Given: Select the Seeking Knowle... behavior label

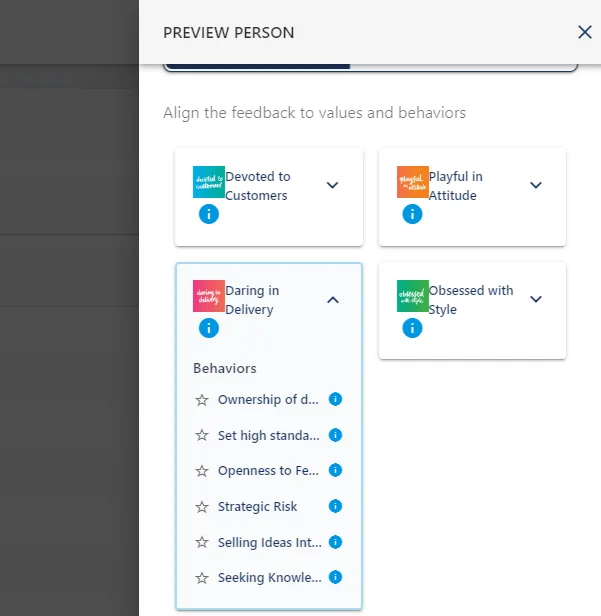Looking at the screenshot, I should [x=269, y=578].
